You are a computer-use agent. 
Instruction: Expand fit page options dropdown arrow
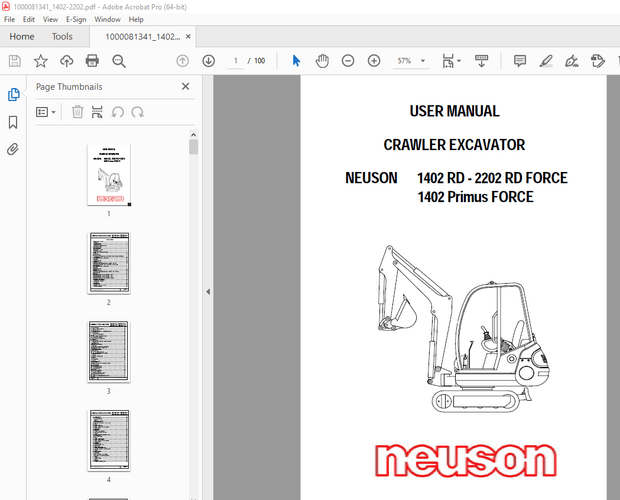pyautogui.click(x=459, y=61)
